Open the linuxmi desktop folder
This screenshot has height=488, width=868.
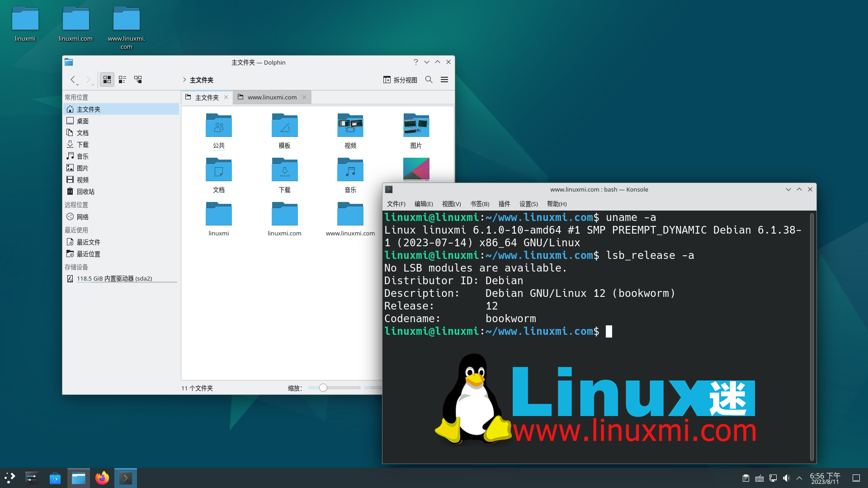(25, 25)
